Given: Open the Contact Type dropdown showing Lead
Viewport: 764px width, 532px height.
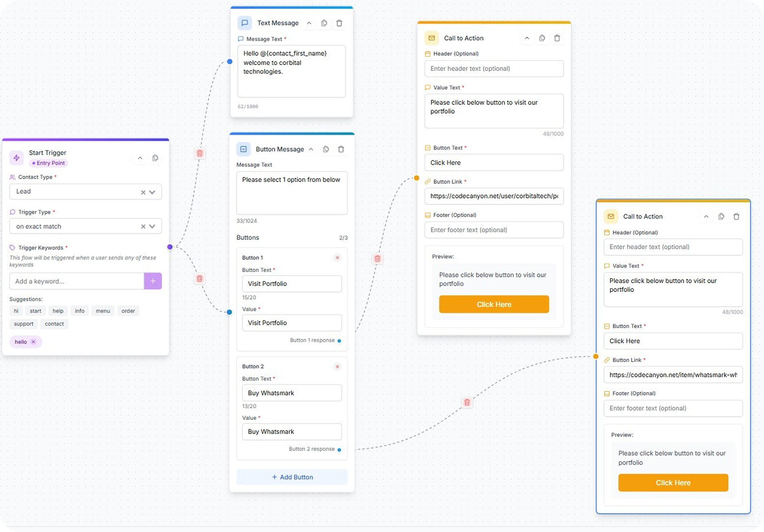Looking at the screenshot, I should pyautogui.click(x=152, y=192).
